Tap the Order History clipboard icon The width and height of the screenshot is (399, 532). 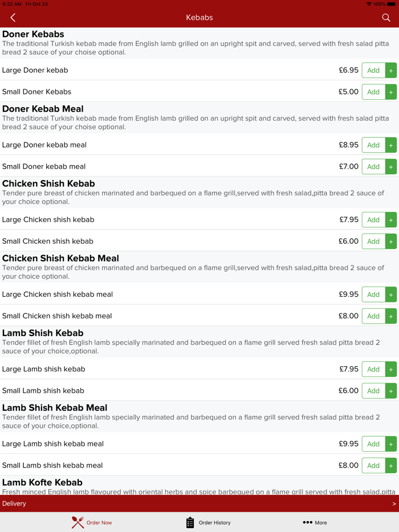(x=190, y=522)
